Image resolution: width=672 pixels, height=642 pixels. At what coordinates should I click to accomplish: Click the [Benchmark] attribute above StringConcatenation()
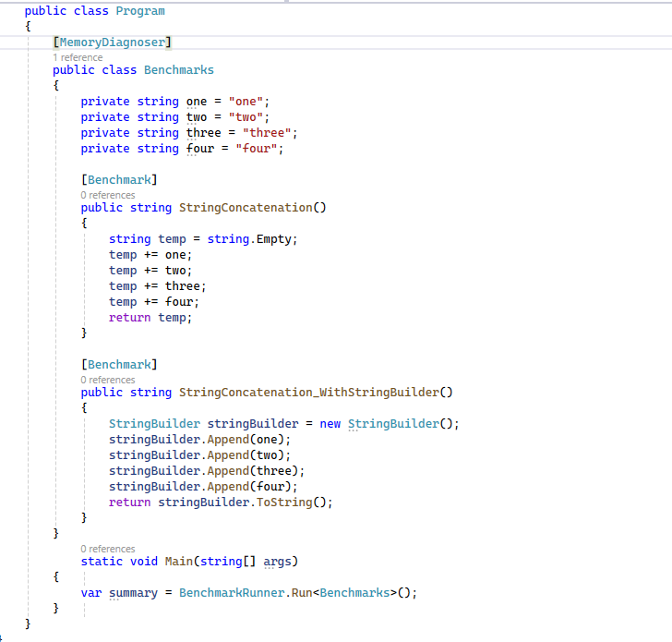pyautogui.click(x=119, y=179)
